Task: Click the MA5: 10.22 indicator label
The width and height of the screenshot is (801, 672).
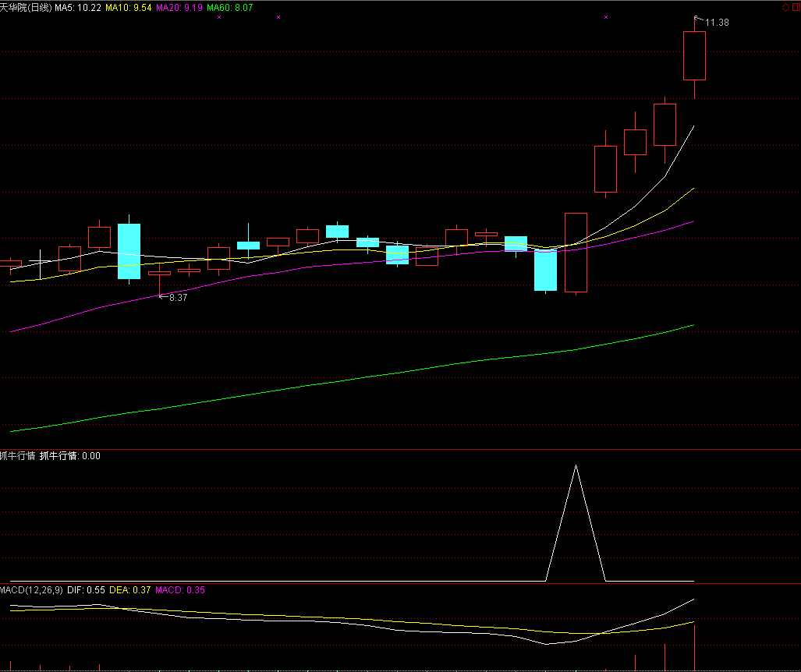Action: pyautogui.click(x=78, y=8)
